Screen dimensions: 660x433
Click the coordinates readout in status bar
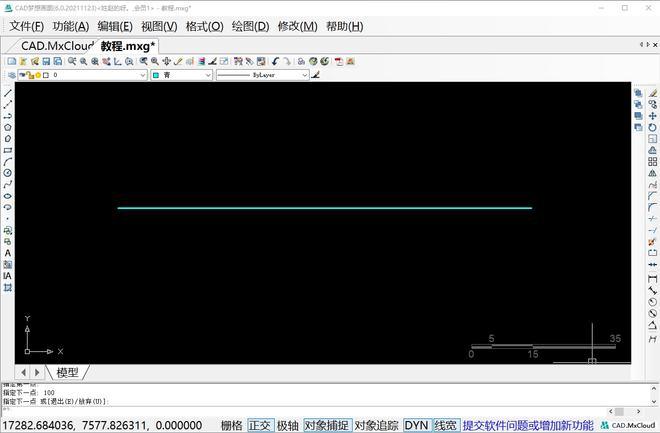click(x=103, y=425)
